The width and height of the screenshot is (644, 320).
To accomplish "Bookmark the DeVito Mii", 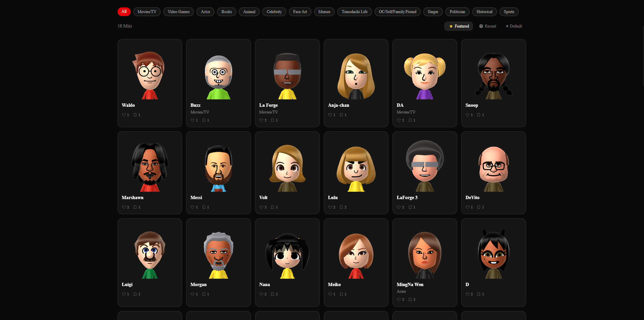I will click(x=479, y=207).
